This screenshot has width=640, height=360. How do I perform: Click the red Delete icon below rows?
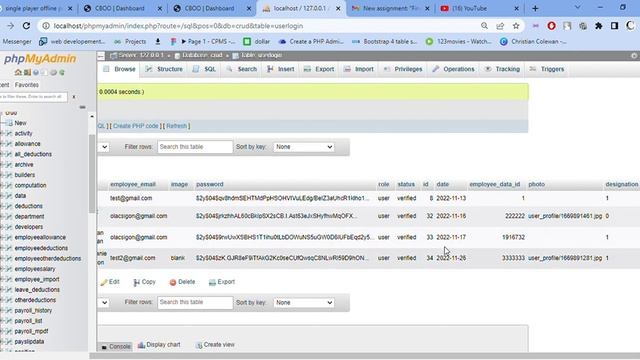pyautogui.click(x=173, y=282)
